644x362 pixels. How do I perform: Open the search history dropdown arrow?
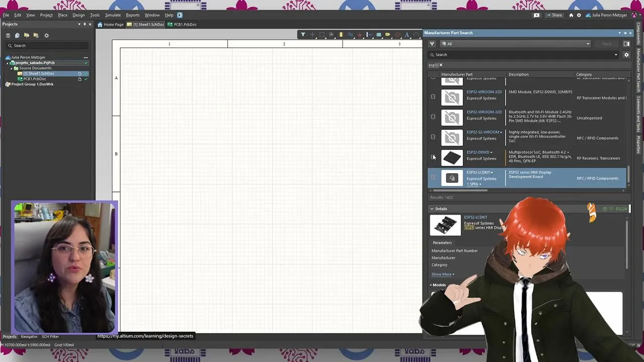coord(616,55)
